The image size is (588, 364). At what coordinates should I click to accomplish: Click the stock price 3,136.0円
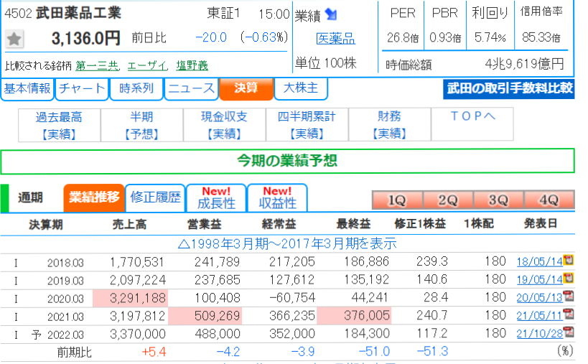86,38
